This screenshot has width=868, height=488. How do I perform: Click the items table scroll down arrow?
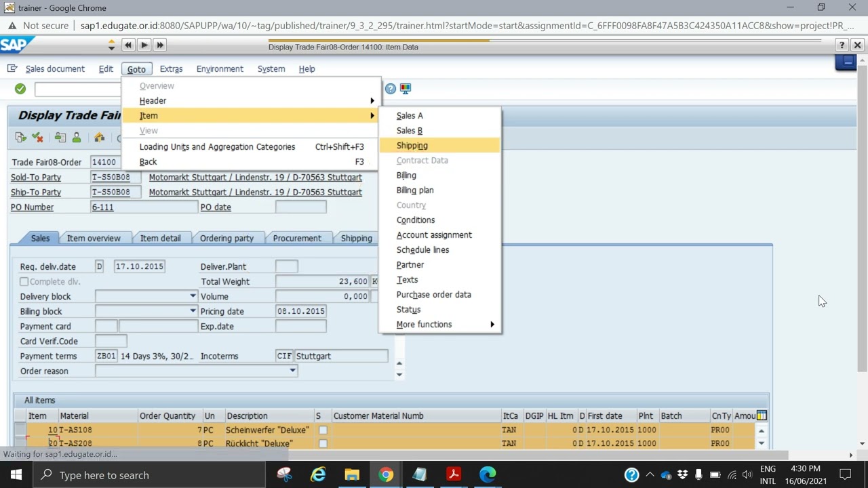762,443
